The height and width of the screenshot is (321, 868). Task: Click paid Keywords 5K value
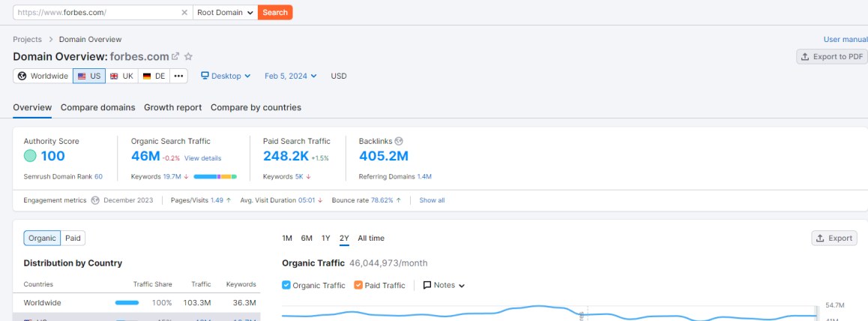(299, 176)
